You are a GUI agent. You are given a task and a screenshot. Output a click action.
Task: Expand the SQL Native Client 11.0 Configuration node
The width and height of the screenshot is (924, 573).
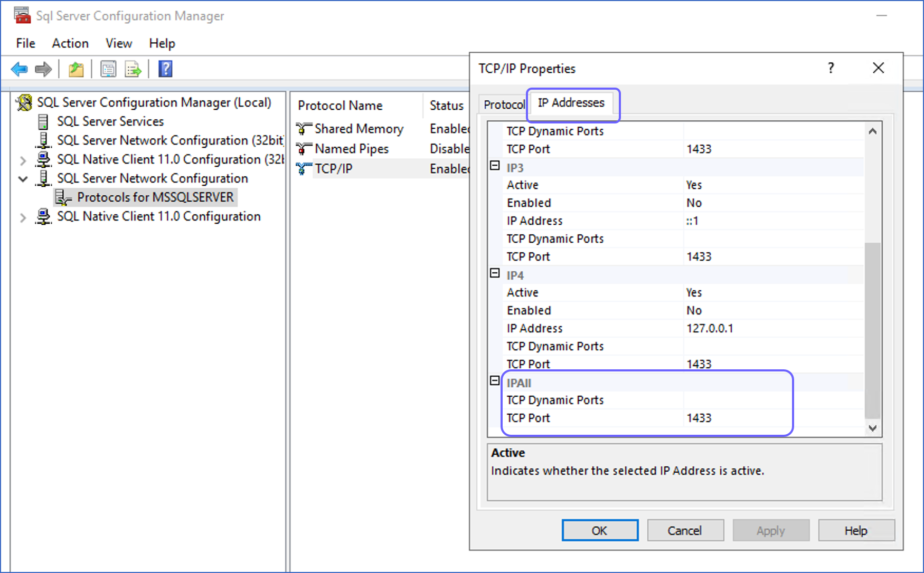point(23,217)
